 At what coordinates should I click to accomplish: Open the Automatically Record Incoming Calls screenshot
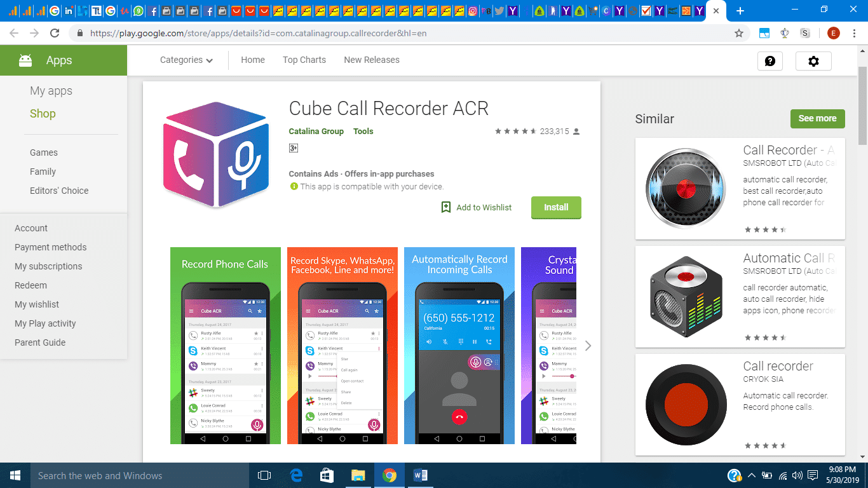(459, 346)
